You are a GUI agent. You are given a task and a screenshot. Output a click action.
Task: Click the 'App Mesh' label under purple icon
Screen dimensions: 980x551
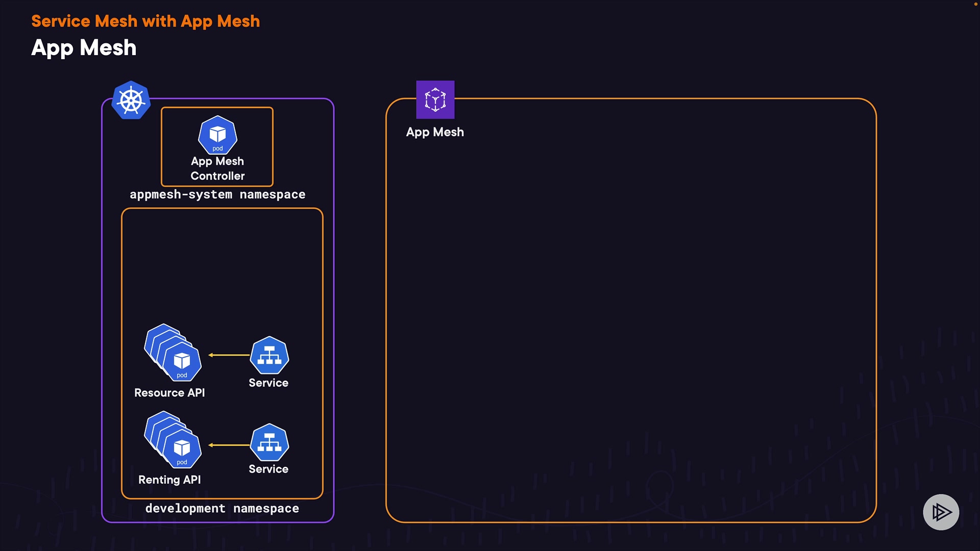tap(435, 132)
